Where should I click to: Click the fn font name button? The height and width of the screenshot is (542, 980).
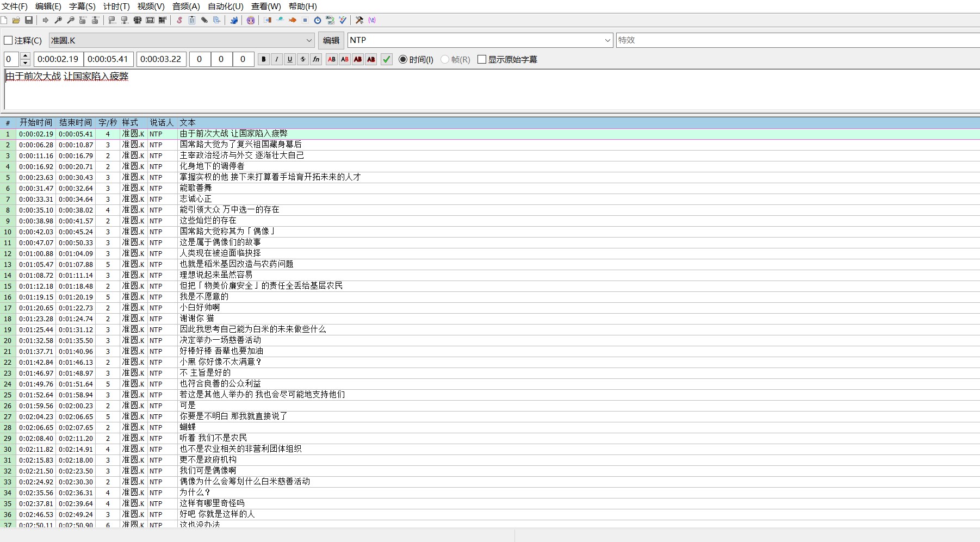tap(316, 59)
